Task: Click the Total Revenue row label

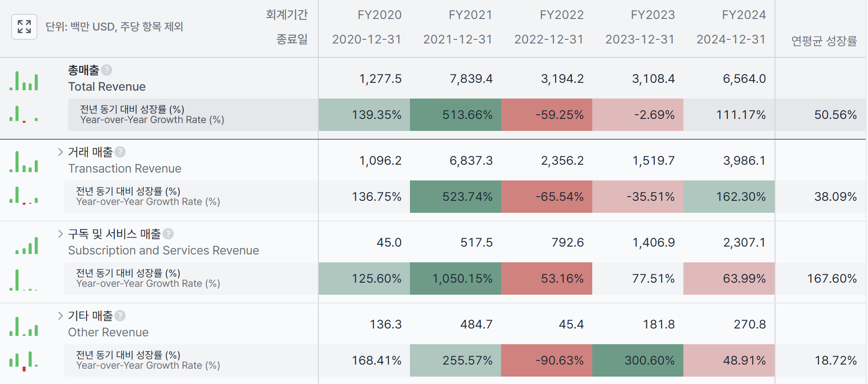Action: point(107,87)
